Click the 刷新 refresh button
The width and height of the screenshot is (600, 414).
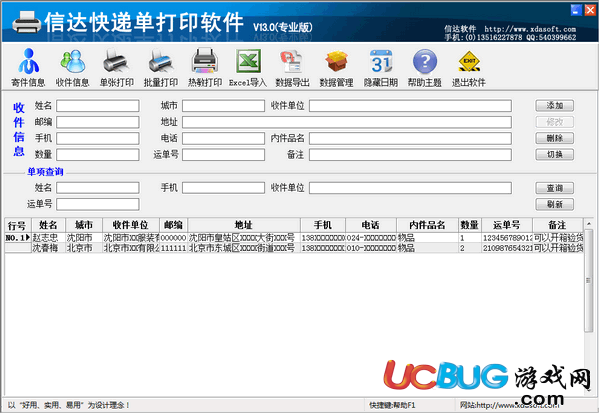pyautogui.click(x=554, y=204)
